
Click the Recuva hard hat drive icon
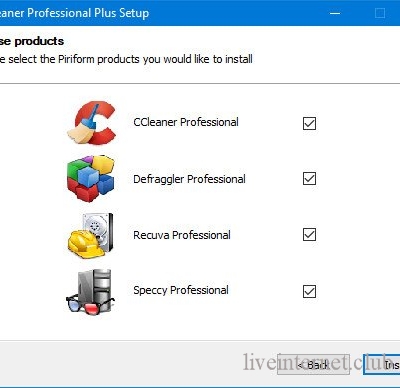[x=91, y=235]
